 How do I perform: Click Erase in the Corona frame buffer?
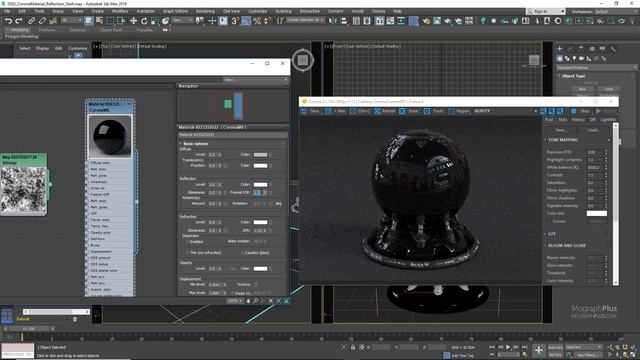point(409,111)
